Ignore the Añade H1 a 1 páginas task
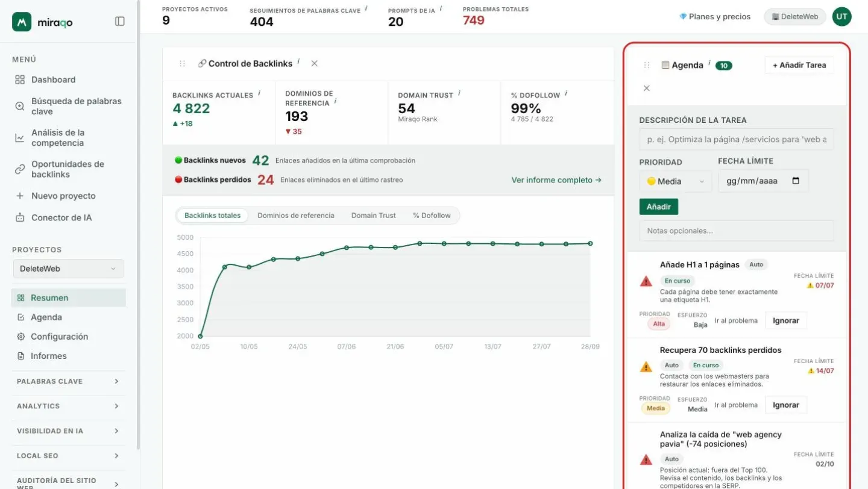 (786, 320)
